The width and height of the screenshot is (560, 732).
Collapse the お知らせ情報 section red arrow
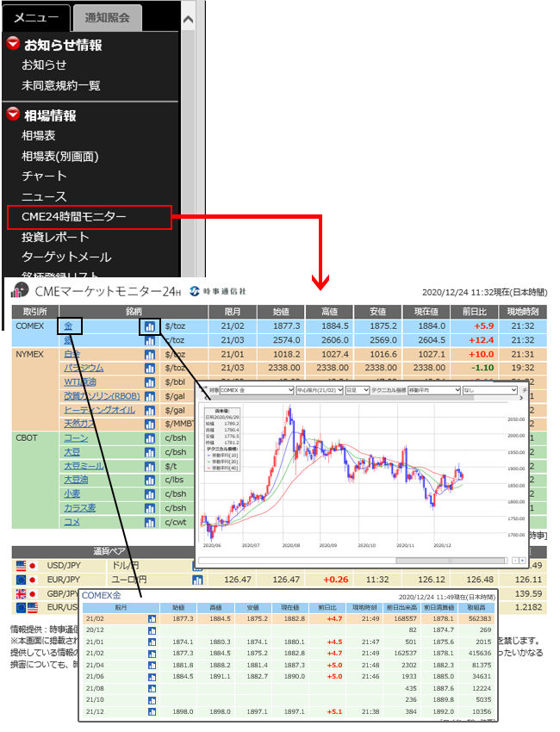coord(13,43)
